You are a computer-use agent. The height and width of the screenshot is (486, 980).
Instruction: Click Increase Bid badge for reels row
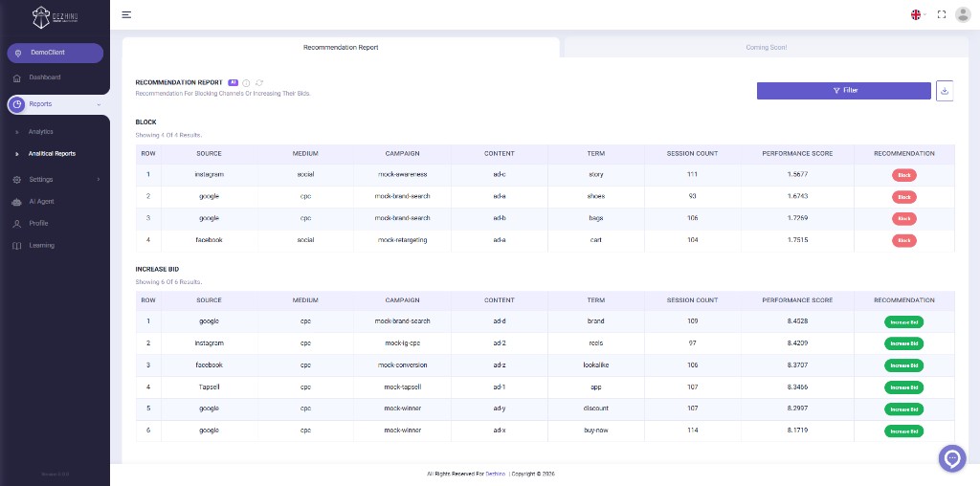(903, 343)
